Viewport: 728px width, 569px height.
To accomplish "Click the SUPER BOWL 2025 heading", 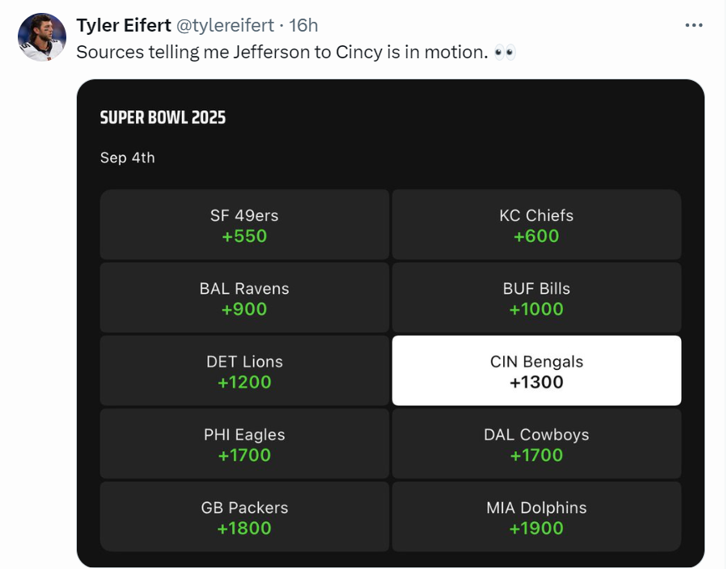I will [x=163, y=118].
